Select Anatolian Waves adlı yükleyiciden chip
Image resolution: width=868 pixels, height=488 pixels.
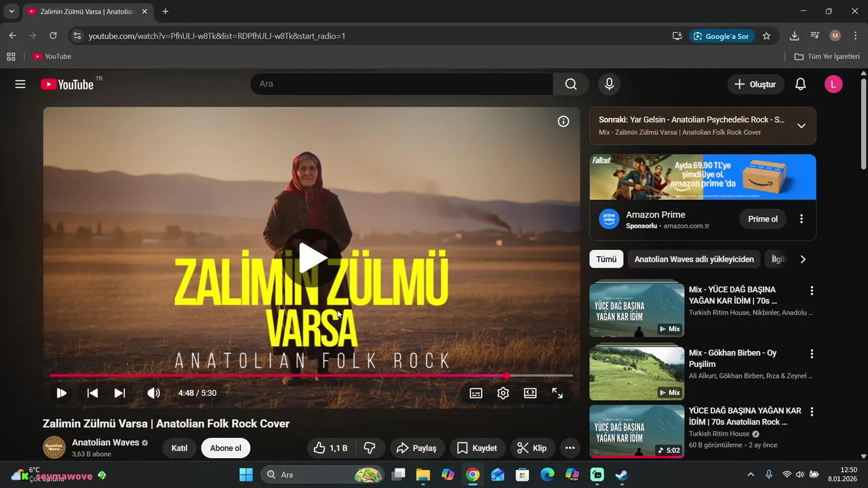(694, 259)
